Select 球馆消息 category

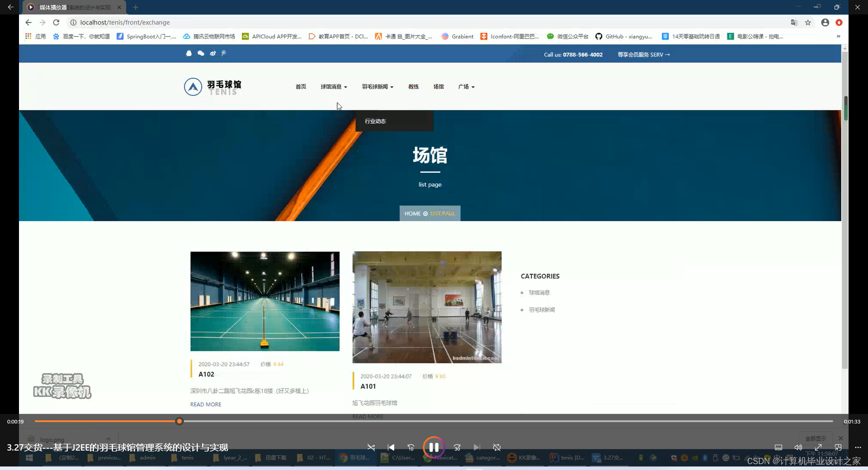point(539,293)
